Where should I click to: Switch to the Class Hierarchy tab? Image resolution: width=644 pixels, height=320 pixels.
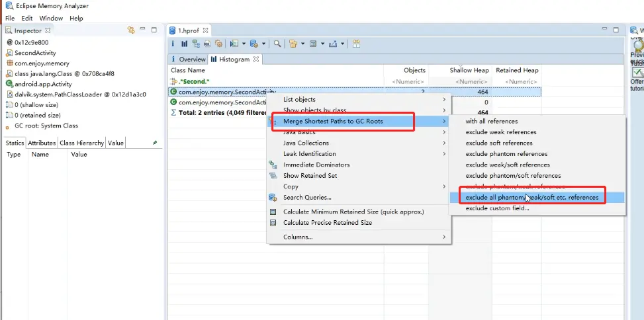click(81, 143)
